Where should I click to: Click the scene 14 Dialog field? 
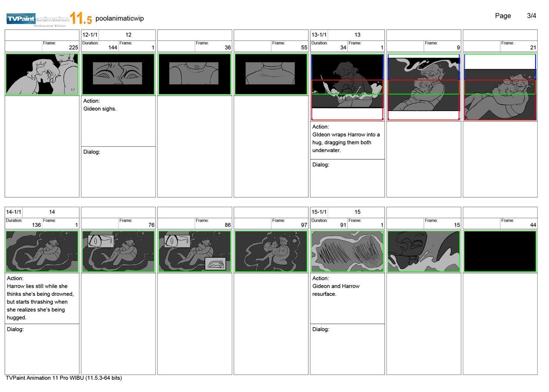click(42, 348)
